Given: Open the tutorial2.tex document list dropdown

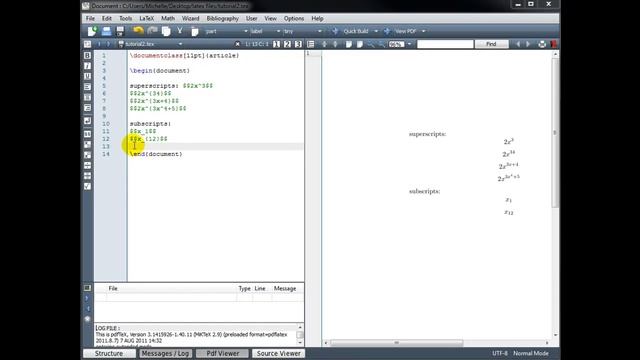Looking at the screenshot, I should tap(180, 44).
